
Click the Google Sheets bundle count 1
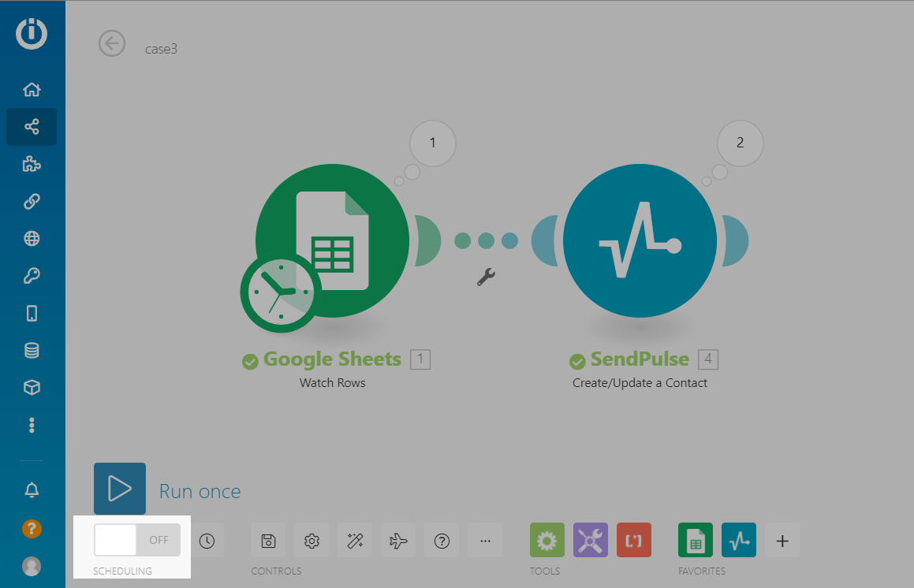click(420, 359)
